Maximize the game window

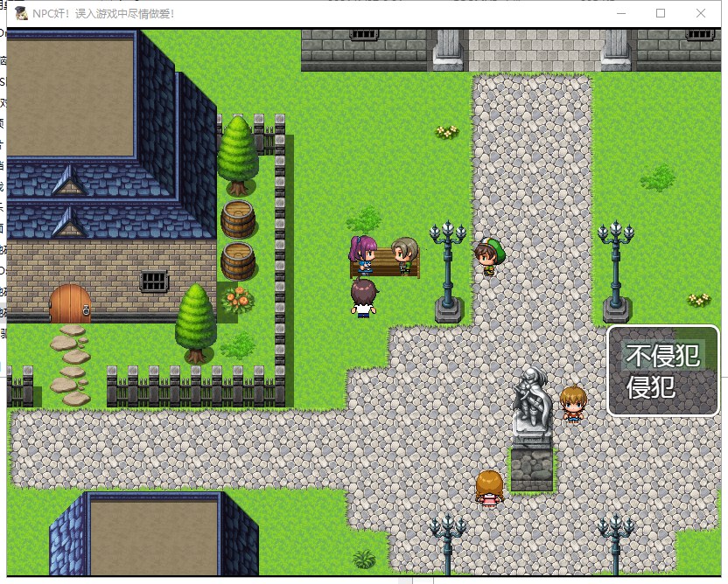(x=661, y=14)
